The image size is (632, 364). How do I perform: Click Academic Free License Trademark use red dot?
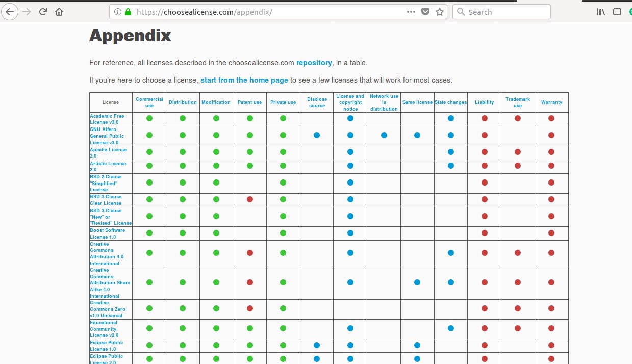[518, 118]
